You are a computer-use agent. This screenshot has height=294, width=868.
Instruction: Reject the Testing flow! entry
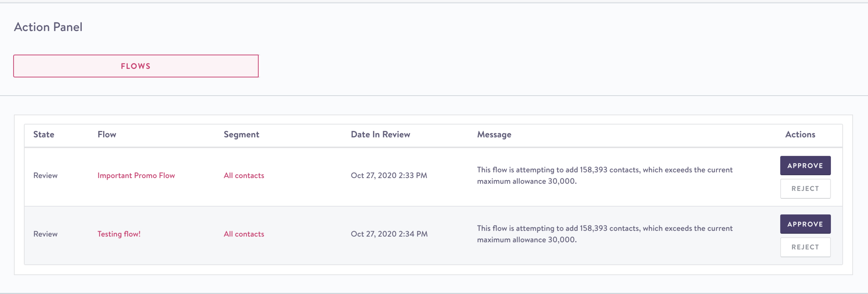[805, 247]
